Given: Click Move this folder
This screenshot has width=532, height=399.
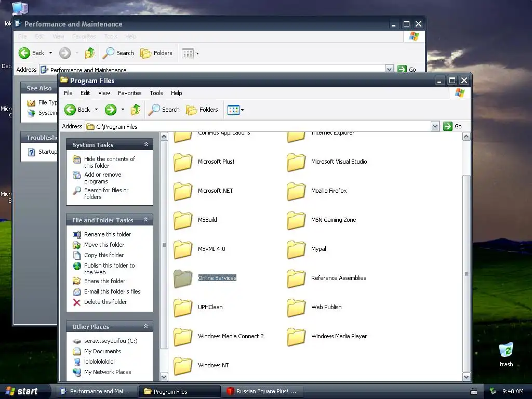Looking at the screenshot, I should pyautogui.click(x=104, y=245).
